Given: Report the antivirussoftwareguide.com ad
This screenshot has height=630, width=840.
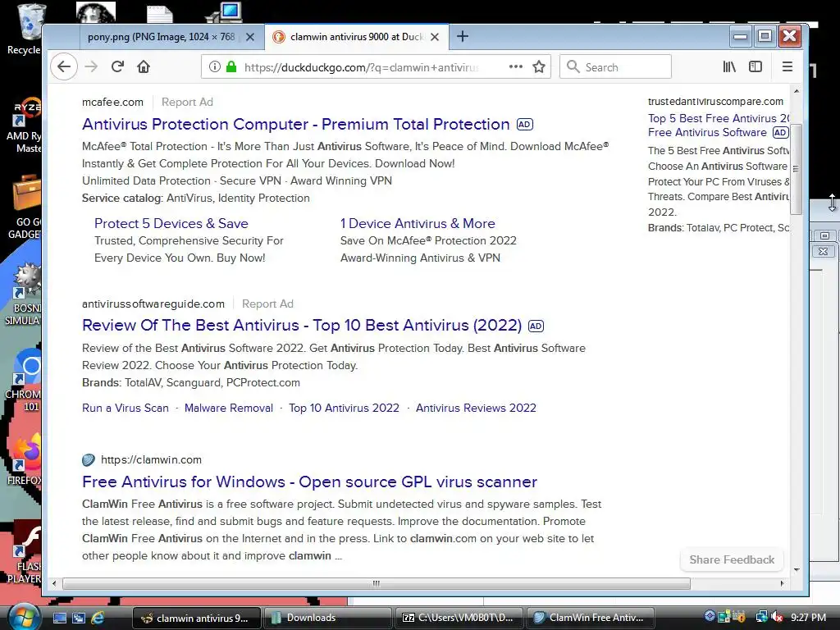Looking at the screenshot, I should coord(268,304).
